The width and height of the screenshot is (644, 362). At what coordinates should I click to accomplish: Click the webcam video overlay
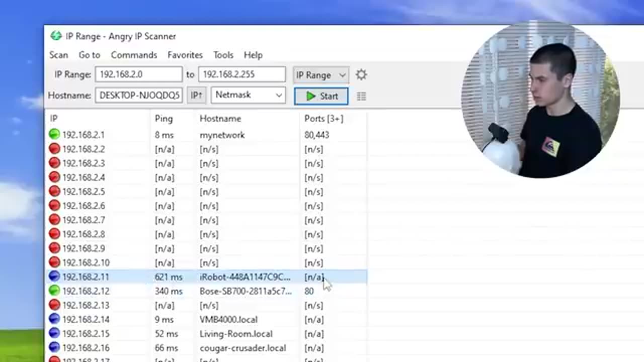pos(540,99)
